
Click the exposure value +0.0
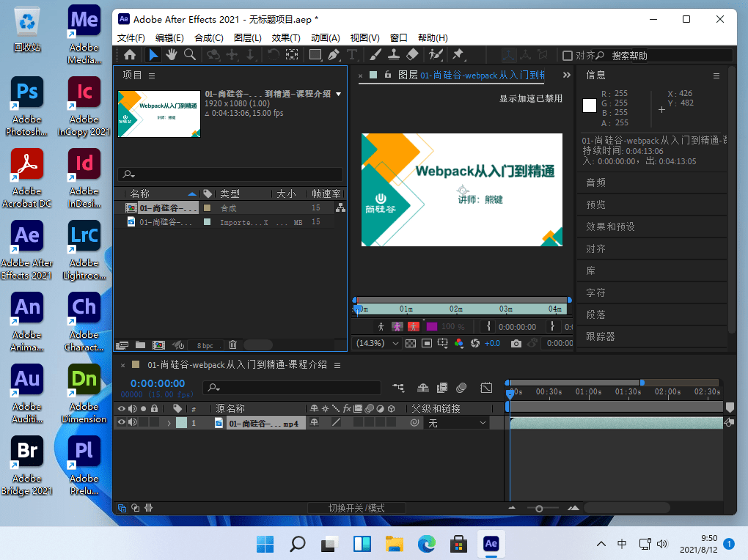(x=492, y=344)
